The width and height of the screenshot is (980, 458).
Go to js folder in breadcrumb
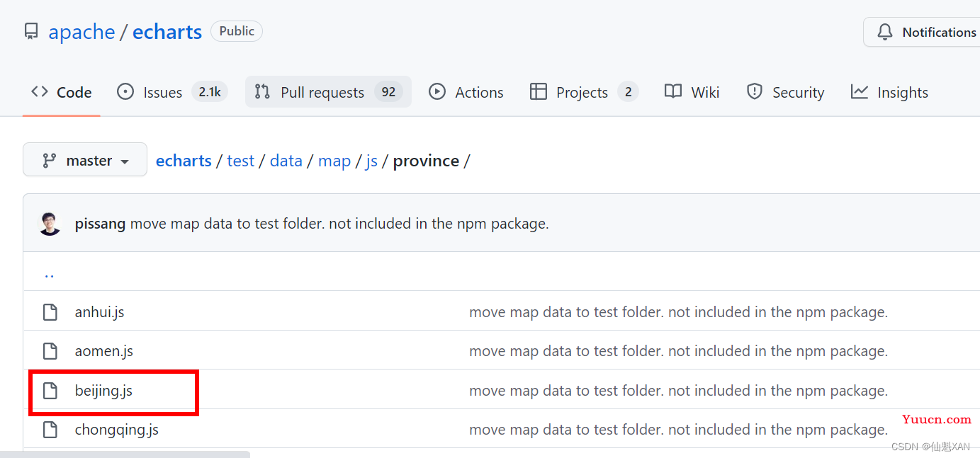(371, 161)
